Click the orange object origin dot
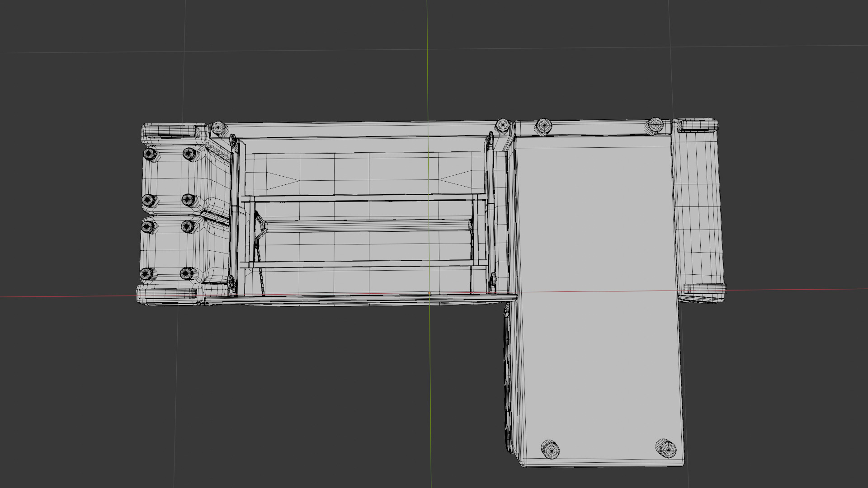The image size is (868, 488). [x=429, y=293]
